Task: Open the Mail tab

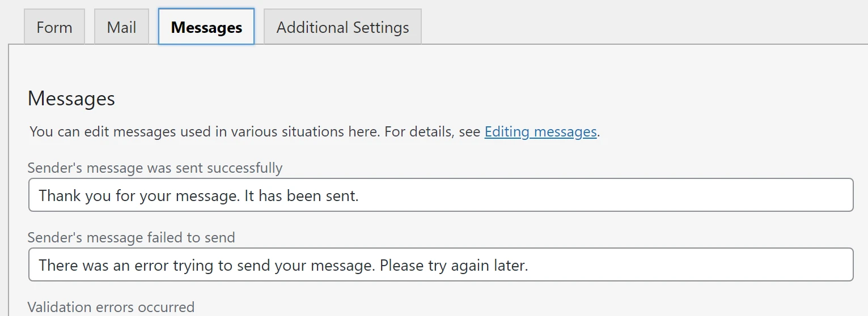Action: 121,27
